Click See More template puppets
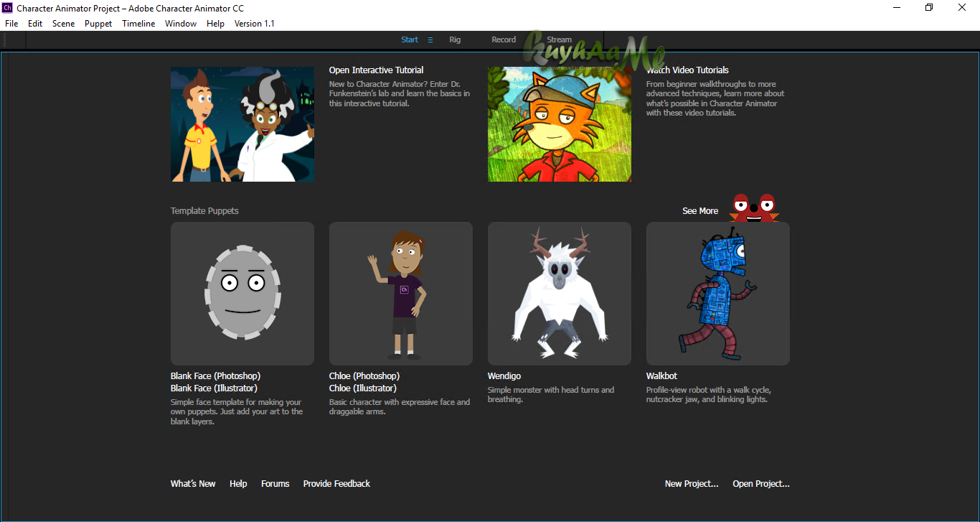The width and height of the screenshot is (980, 522). pos(700,211)
